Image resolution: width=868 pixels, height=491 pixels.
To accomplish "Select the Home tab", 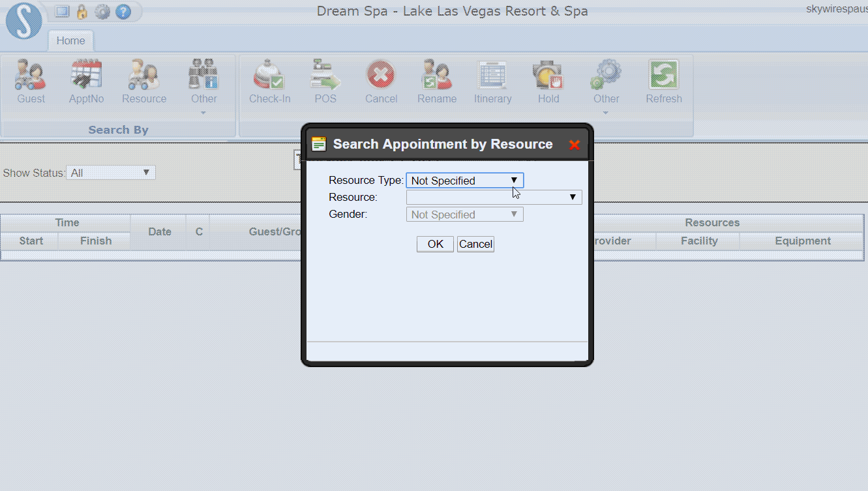I will (x=70, y=40).
